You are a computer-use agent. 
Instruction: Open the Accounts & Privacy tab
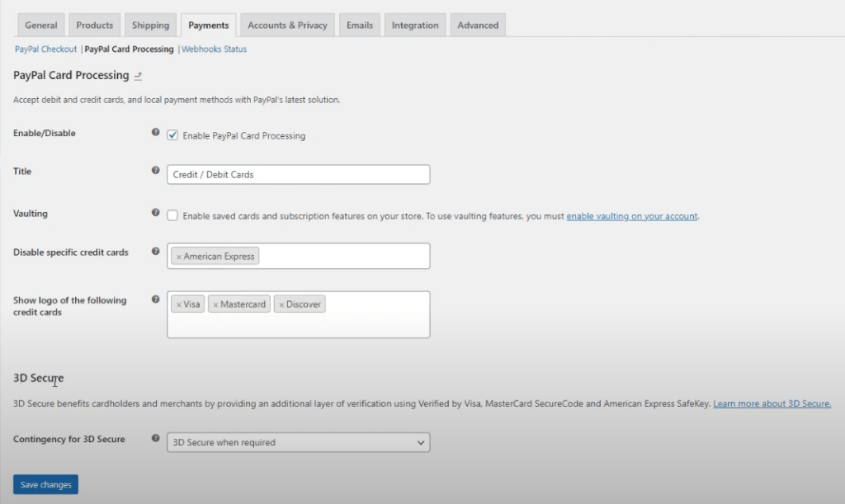(x=287, y=25)
